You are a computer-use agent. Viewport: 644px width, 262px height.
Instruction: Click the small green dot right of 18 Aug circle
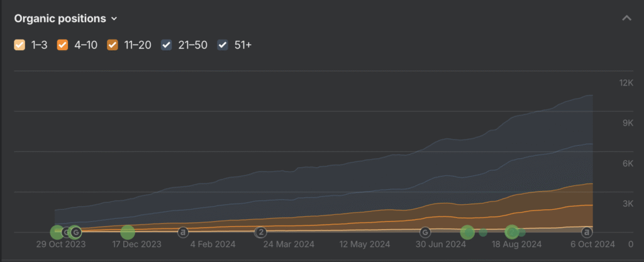[522, 232]
